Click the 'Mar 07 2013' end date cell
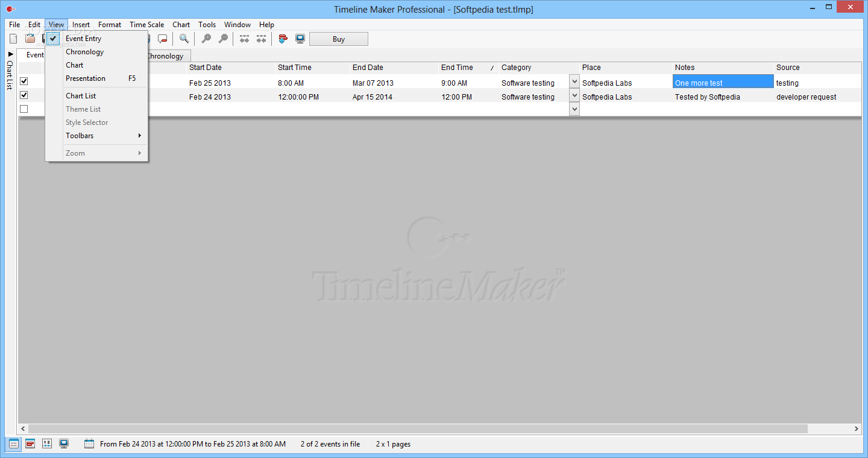The height and width of the screenshot is (458, 868). (394, 83)
